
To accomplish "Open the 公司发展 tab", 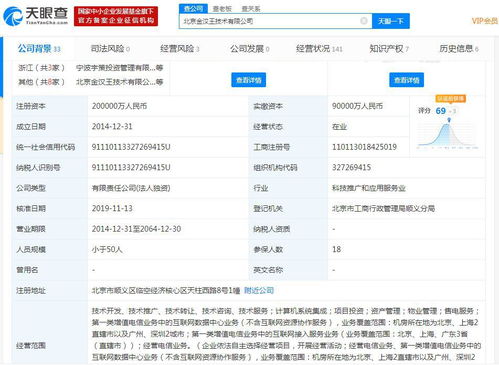I will [x=250, y=49].
